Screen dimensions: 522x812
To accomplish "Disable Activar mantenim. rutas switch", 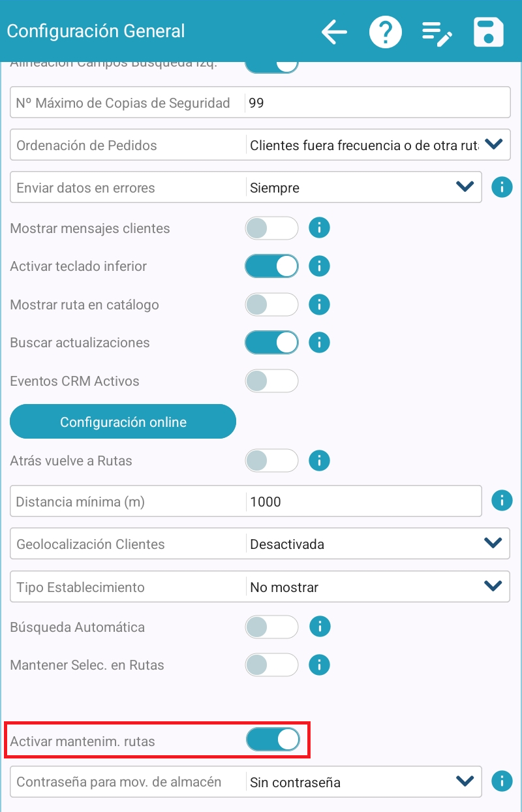I will (x=273, y=740).
